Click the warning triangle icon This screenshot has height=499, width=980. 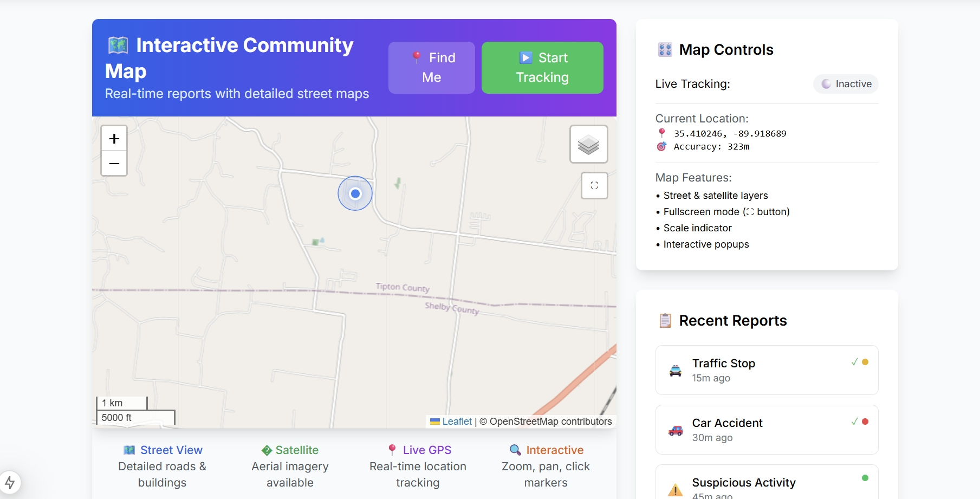click(x=675, y=490)
